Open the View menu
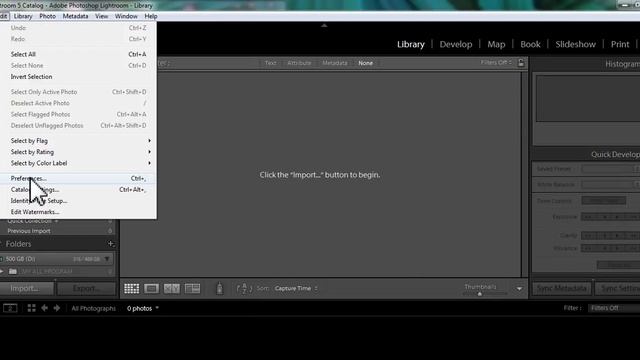 [x=102, y=16]
